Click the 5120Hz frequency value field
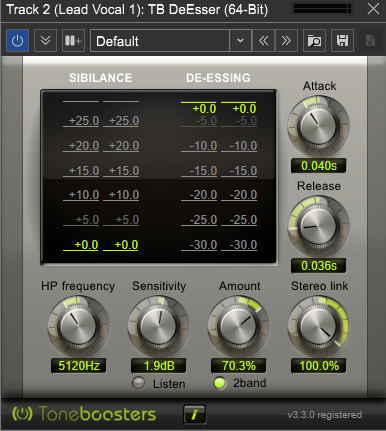 coord(79,366)
